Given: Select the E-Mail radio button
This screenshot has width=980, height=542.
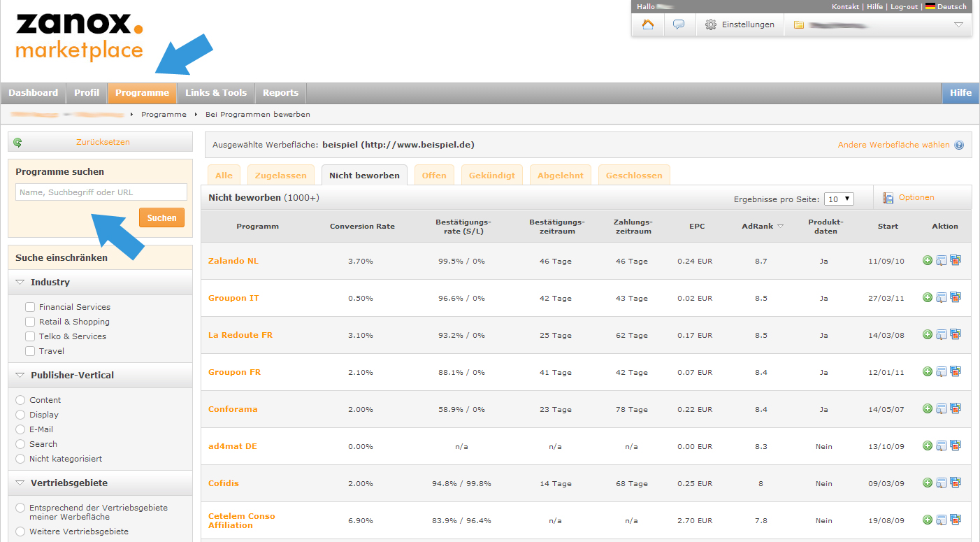Looking at the screenshot, I should 20,429.
